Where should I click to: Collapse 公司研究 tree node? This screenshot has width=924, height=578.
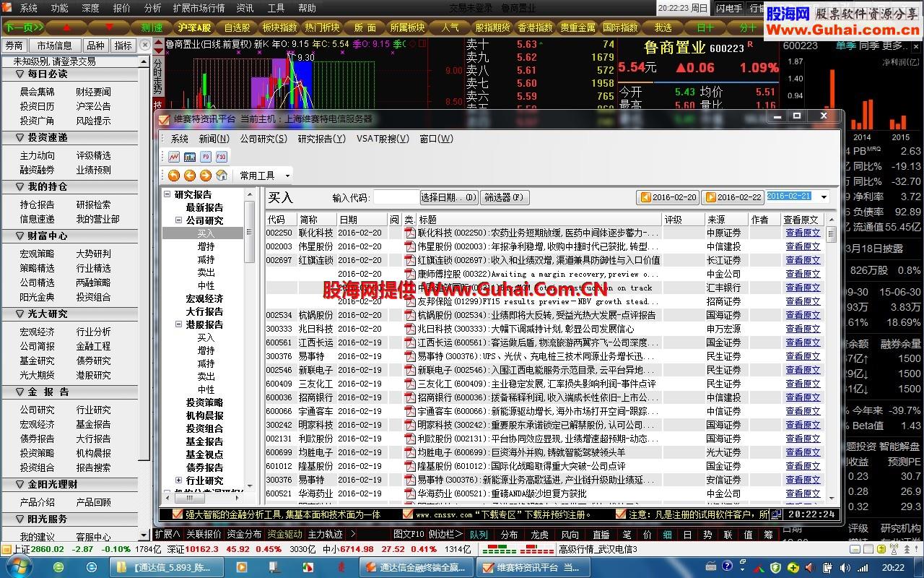point(179,220)
